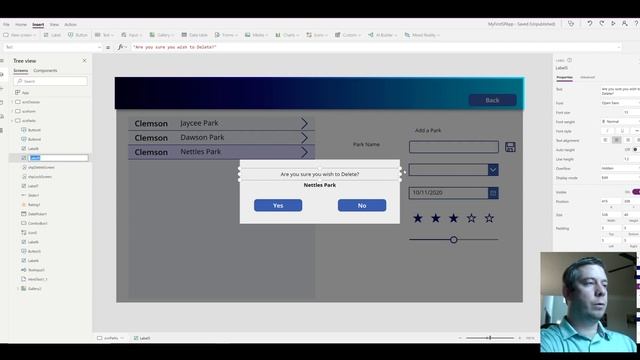Click the slider handle on the canvas

[453, 240]
